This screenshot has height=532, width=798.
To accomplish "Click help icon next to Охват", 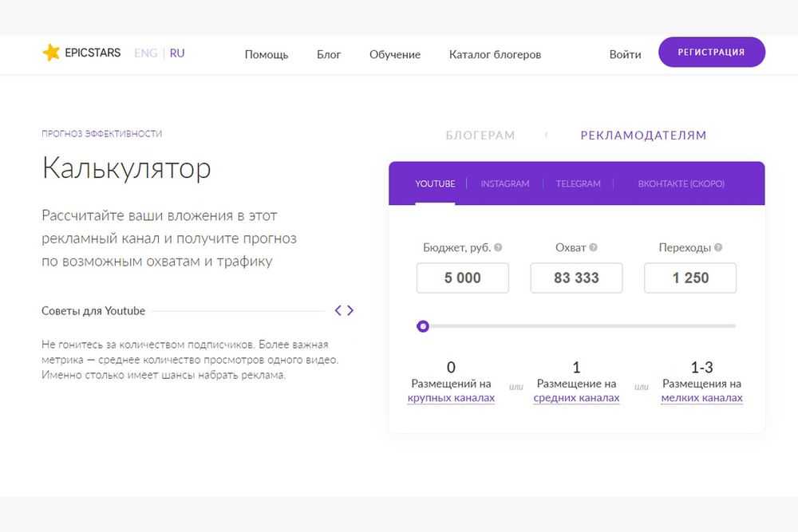I will [593, 248].
